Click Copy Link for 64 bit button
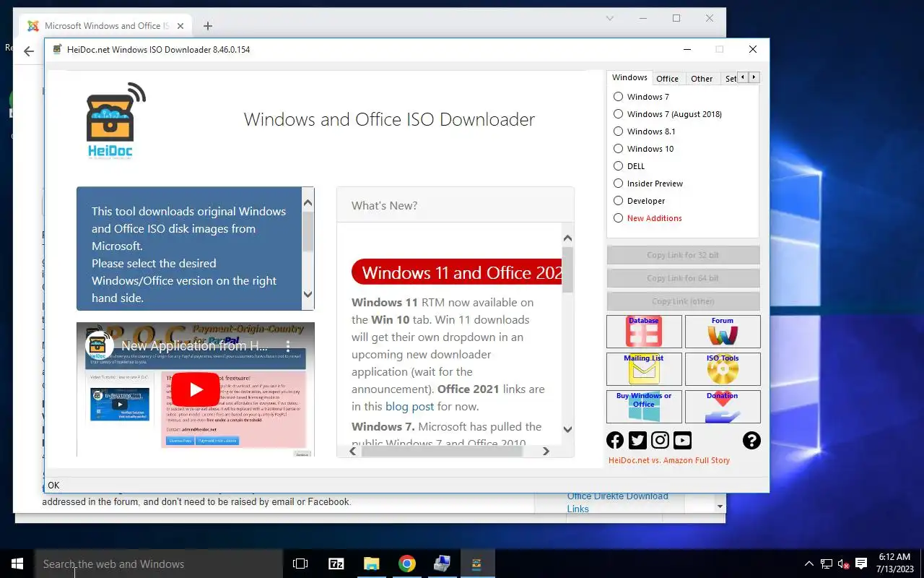 click(x=683, y=278)
